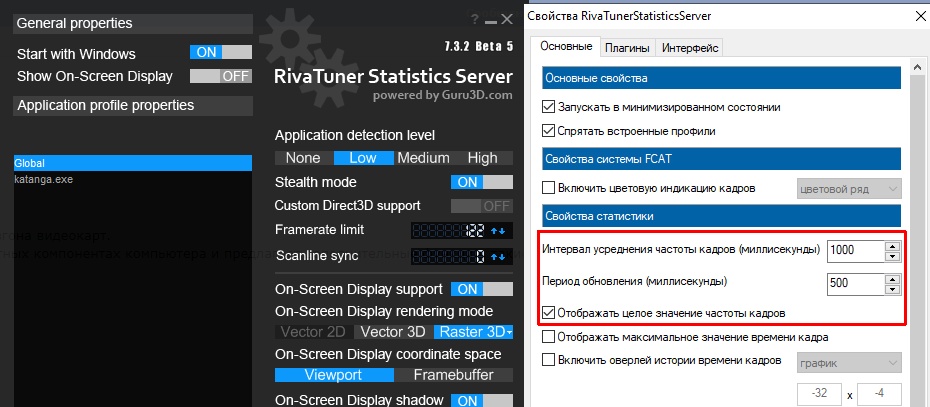Image resolution: width=930 pixels, height=407 pixels.
Task: Click the Application profile properties header
Action: [133, 106]
